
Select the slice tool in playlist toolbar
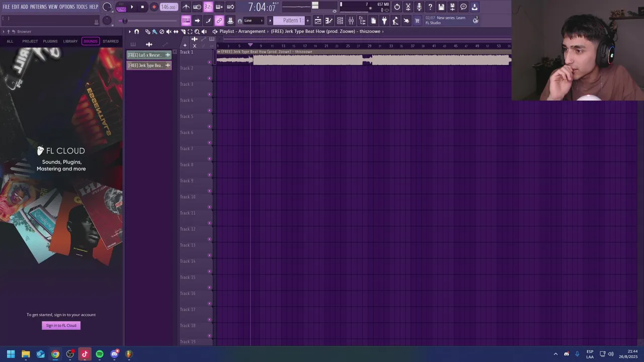pyautogui.click(x=183, y=31)
